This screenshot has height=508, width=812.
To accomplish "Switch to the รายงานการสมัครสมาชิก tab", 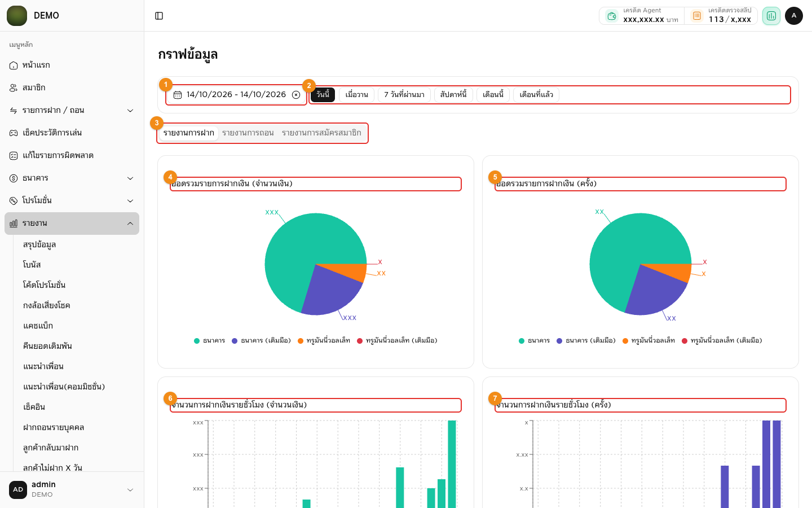I will click(321, 133).
